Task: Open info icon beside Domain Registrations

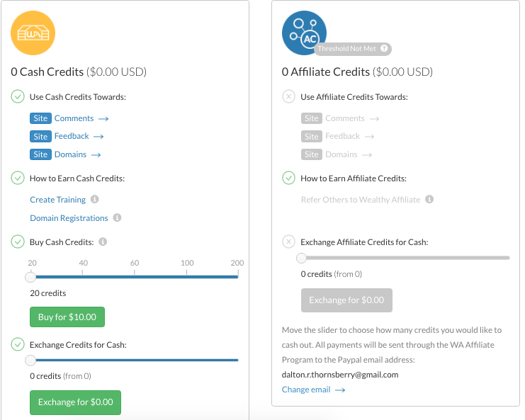Action: click(118, 218)
